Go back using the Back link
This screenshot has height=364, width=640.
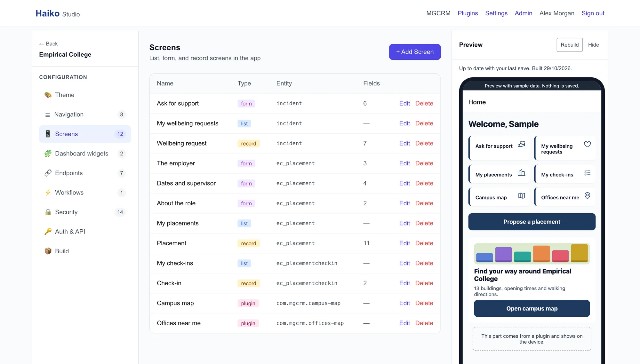48,44
